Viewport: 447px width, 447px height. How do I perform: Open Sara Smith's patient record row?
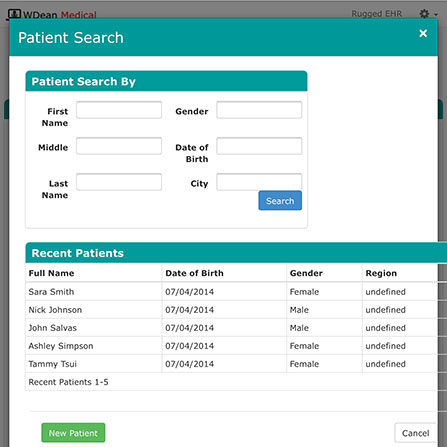pos(231,292)
